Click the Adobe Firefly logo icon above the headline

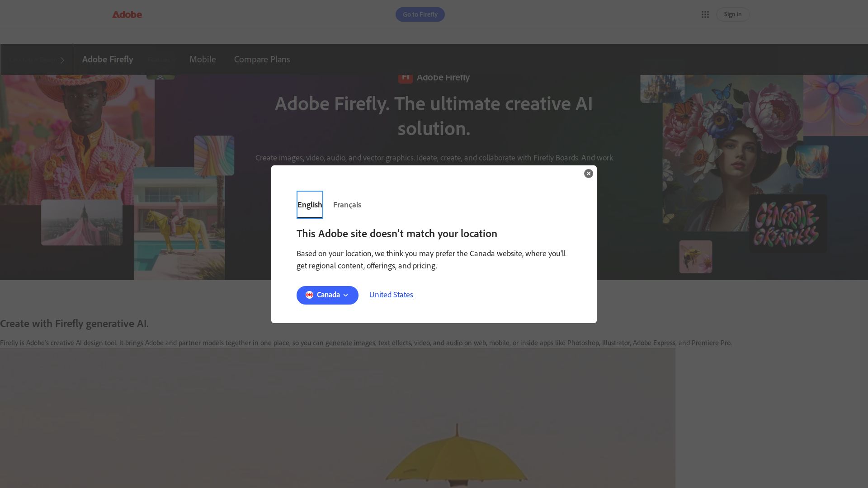pyautogui.click(x=405, y=77)
